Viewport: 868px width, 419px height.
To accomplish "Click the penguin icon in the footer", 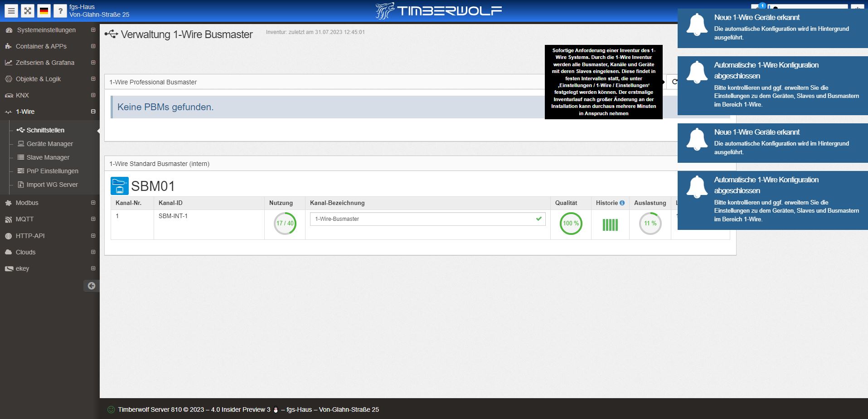I will 275,409.
